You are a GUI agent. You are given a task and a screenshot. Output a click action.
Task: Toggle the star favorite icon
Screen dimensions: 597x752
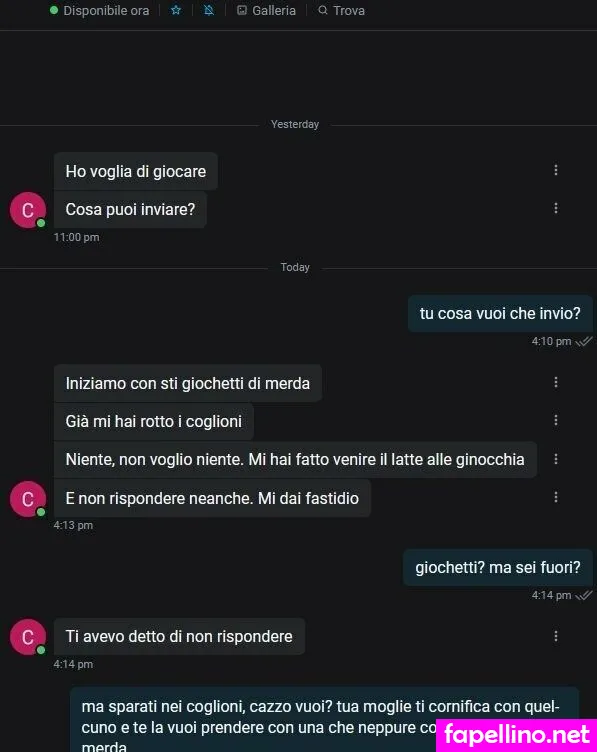click(176, 10)
